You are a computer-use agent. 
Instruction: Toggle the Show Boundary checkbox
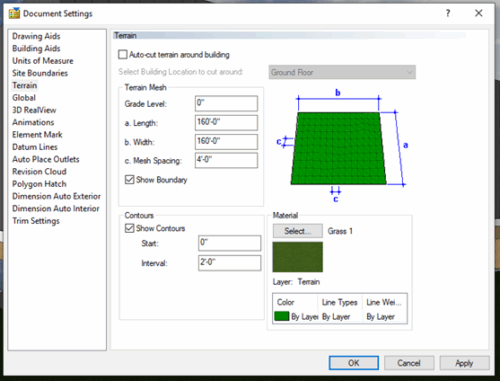(x=129, y=180)
